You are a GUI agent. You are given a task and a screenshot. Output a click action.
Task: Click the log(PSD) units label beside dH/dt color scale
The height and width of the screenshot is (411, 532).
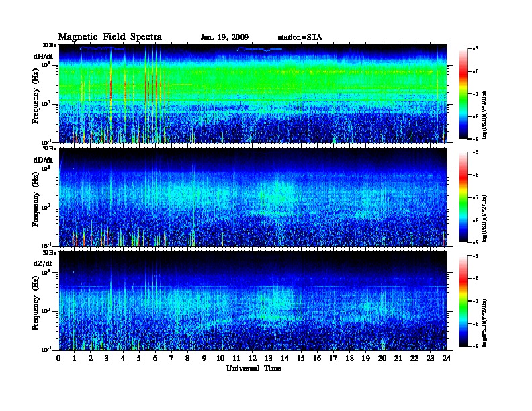point(484,115)
